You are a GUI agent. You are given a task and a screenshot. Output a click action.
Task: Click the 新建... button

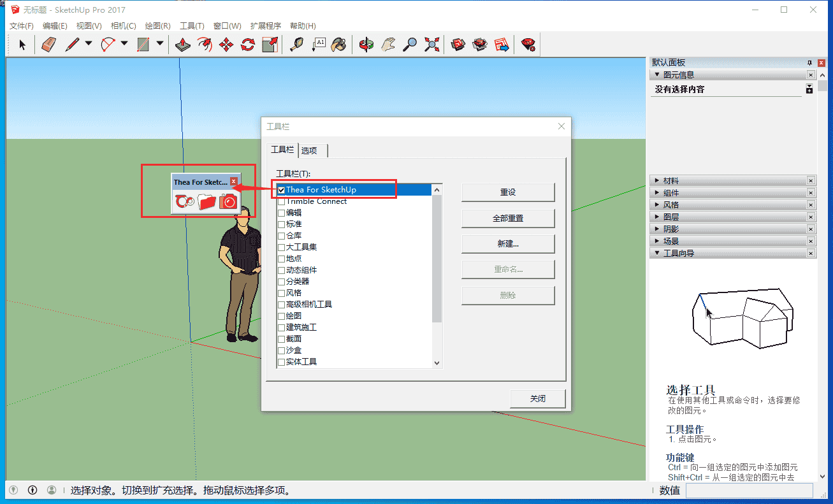pyautogui.click(x=508, y=243)
